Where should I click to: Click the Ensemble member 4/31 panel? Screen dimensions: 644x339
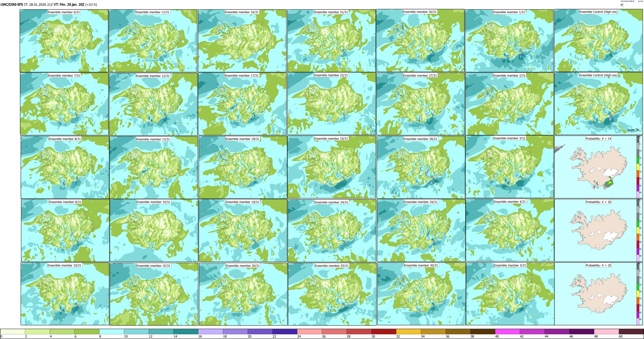click(x=510, y=231)
